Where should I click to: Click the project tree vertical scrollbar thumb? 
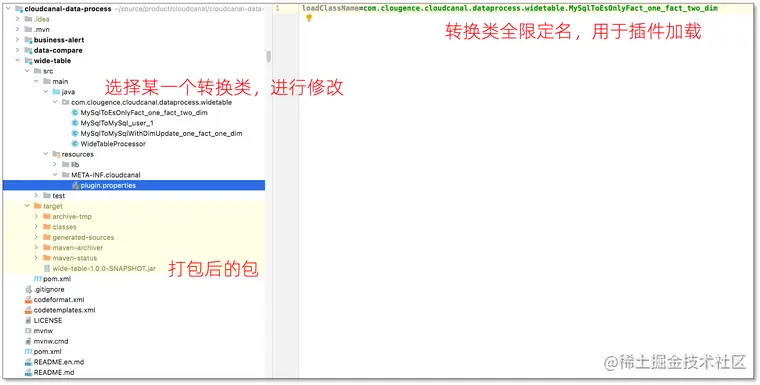268,57
